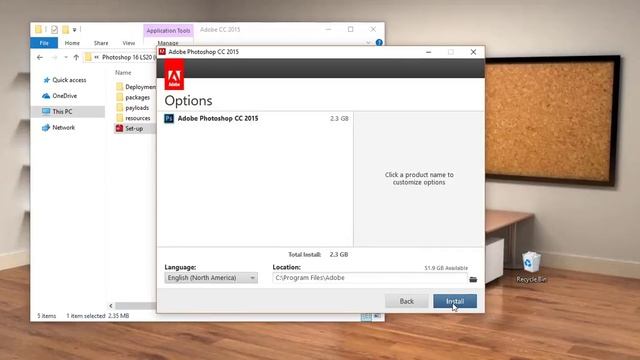Switch to large icons view in status bar
Screen dimensions: 640x360
(x=377, y=316)
